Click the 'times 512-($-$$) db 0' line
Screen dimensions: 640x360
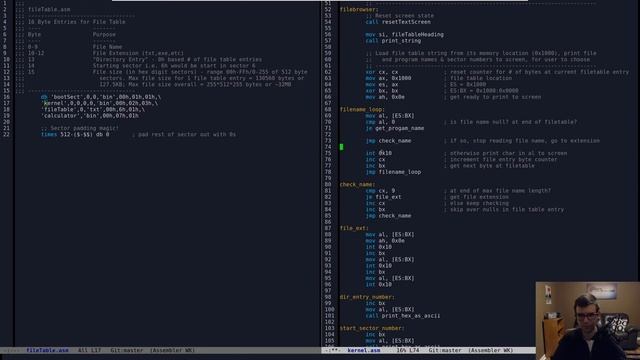(75, 134)
